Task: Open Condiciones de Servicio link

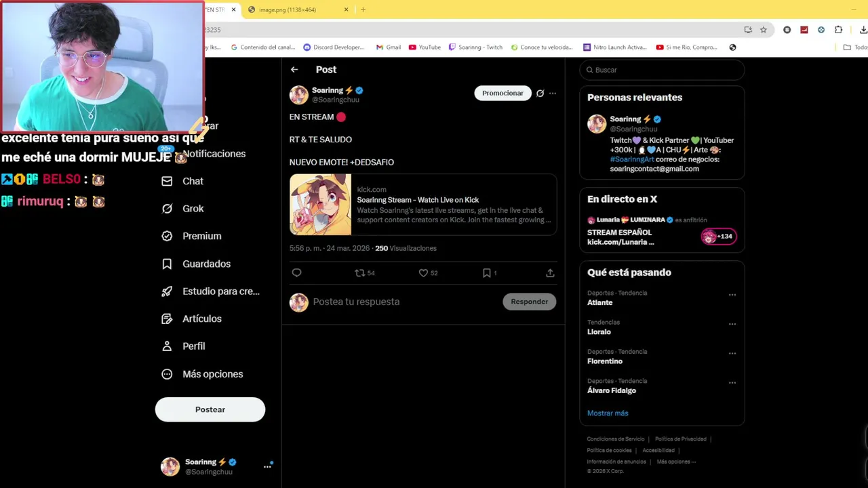Action: click(616, 439)
